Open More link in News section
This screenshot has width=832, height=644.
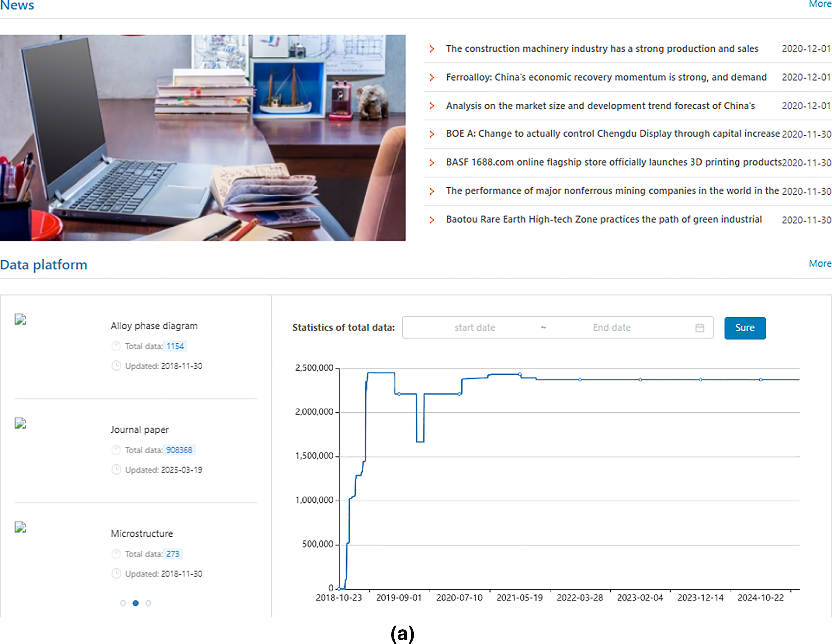[x=820, y=4]
